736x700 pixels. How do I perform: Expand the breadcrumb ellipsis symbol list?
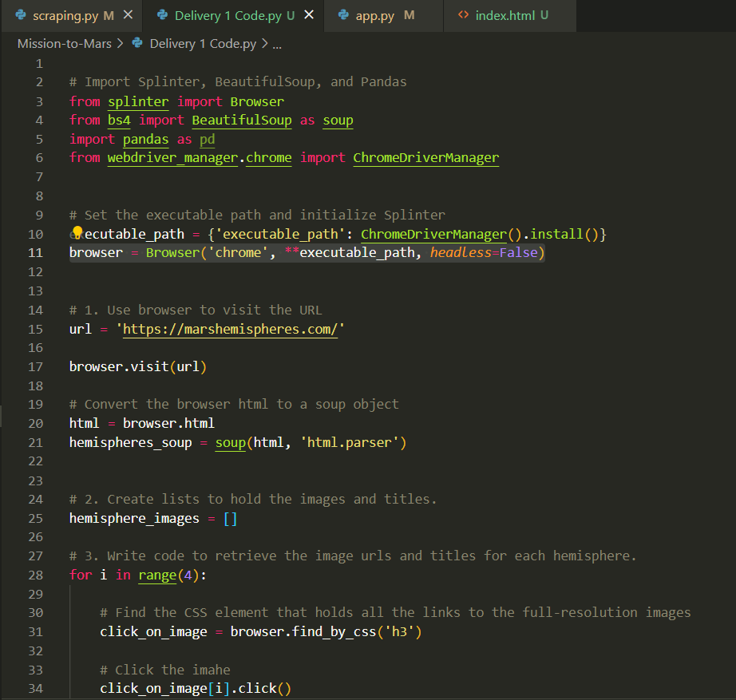277,45
